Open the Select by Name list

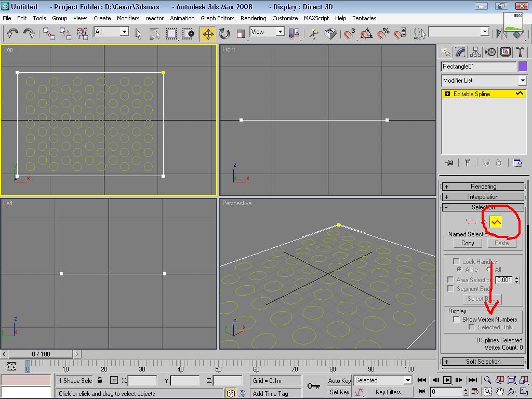tap(154, 34)
